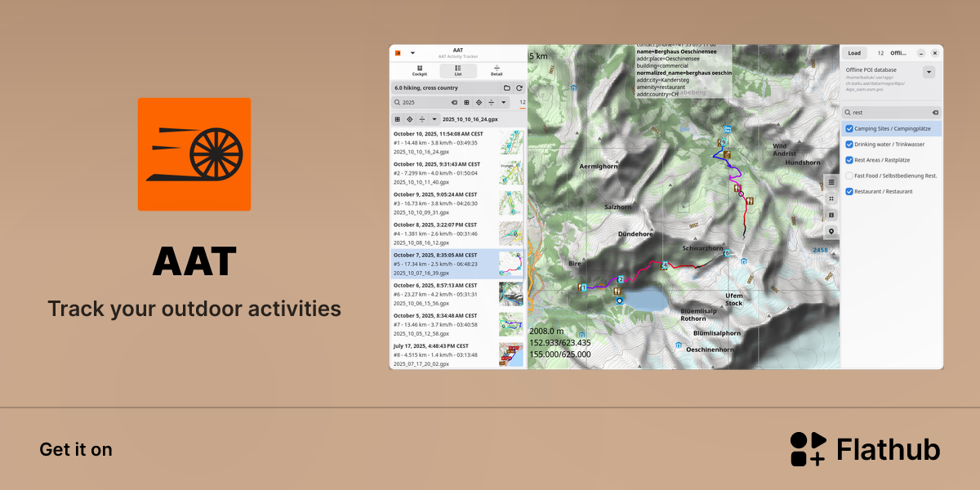
Task: Click the map side hamburger menu icon
Action: (831, 182)
